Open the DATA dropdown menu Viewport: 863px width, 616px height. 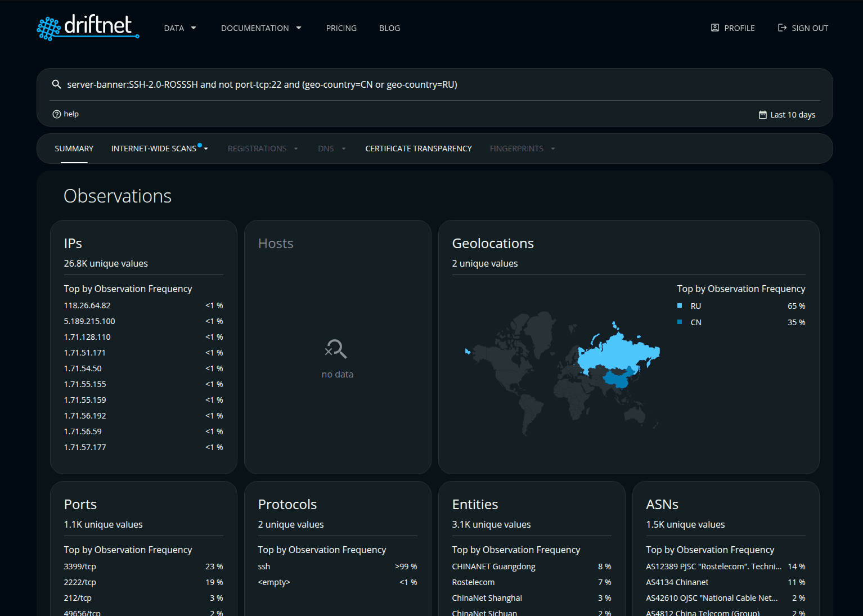click(x=179, y=28)
